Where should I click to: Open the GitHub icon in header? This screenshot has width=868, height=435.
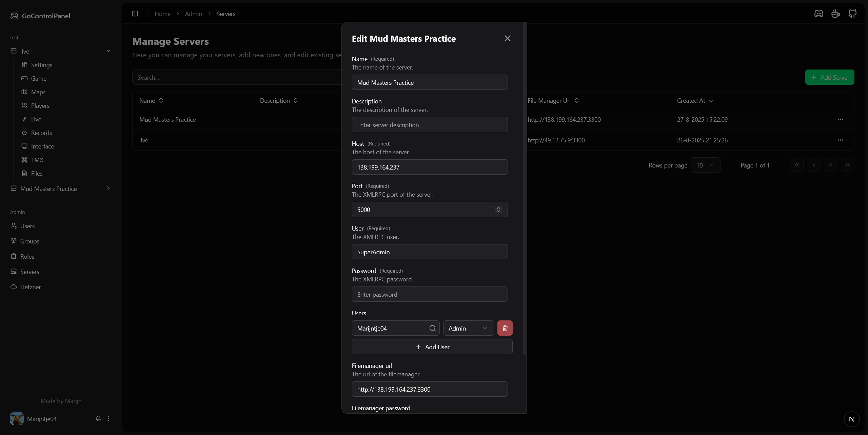tap(852, 14)
